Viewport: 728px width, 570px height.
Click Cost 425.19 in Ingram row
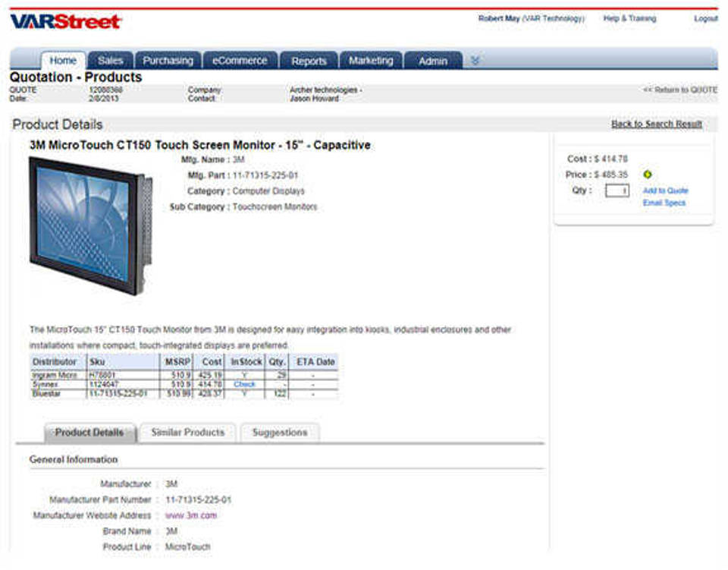210,375
